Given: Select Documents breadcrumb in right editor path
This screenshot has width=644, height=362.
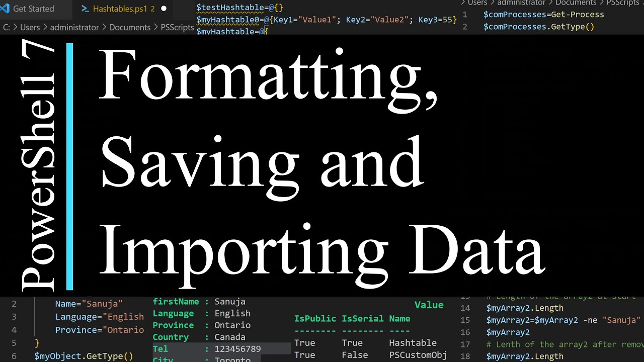Looking at the screenshot, I should pos(576,3).
